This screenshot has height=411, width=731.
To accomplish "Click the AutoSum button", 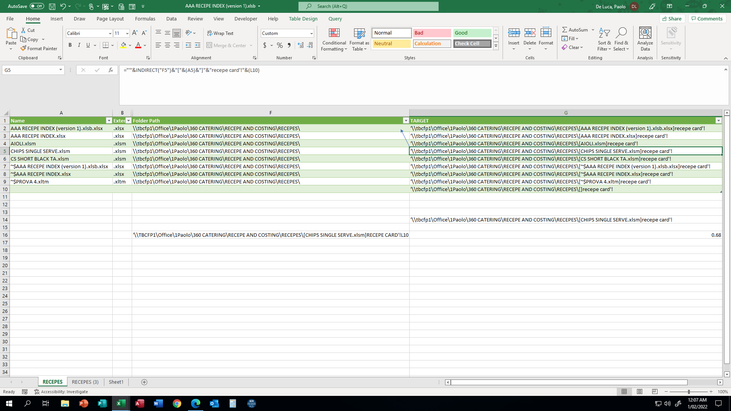I will point(575,30).
